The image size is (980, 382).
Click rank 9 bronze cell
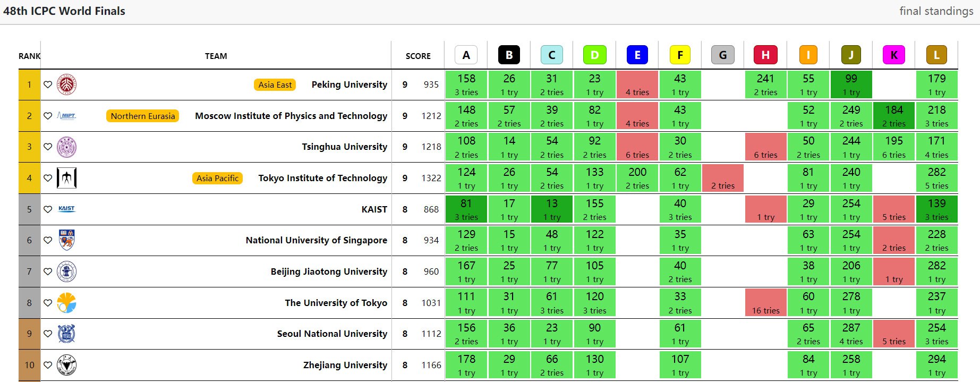pos(29,334)
